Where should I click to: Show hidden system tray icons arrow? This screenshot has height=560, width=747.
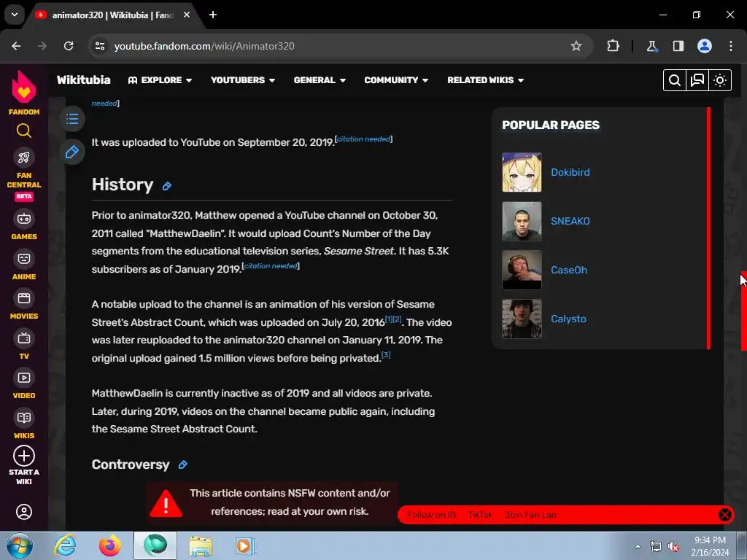[x=638, y=546]
